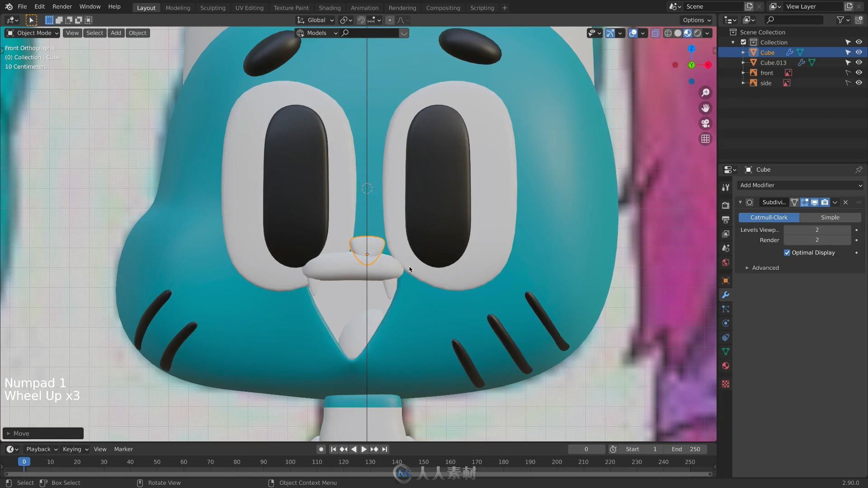Pin the Cube properties panel
The height and width of the screenshot is (488, 868).
859,169
